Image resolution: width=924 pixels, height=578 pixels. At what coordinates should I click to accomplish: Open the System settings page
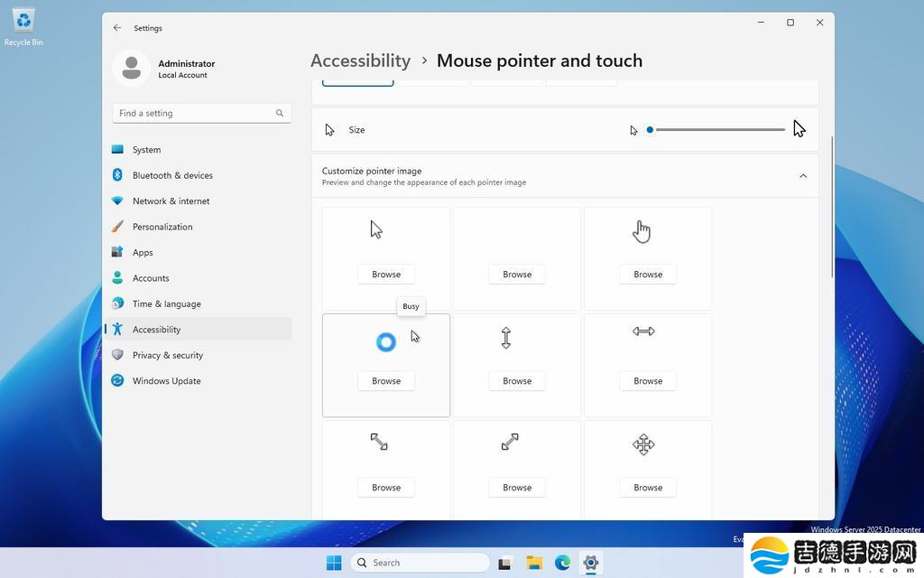146,149
